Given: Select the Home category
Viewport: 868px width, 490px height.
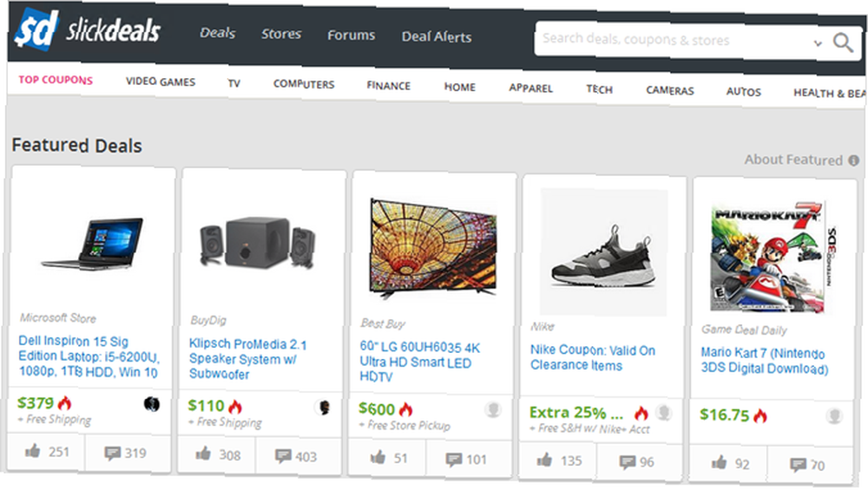Looking at the screenshot, I should coord(459,88).
